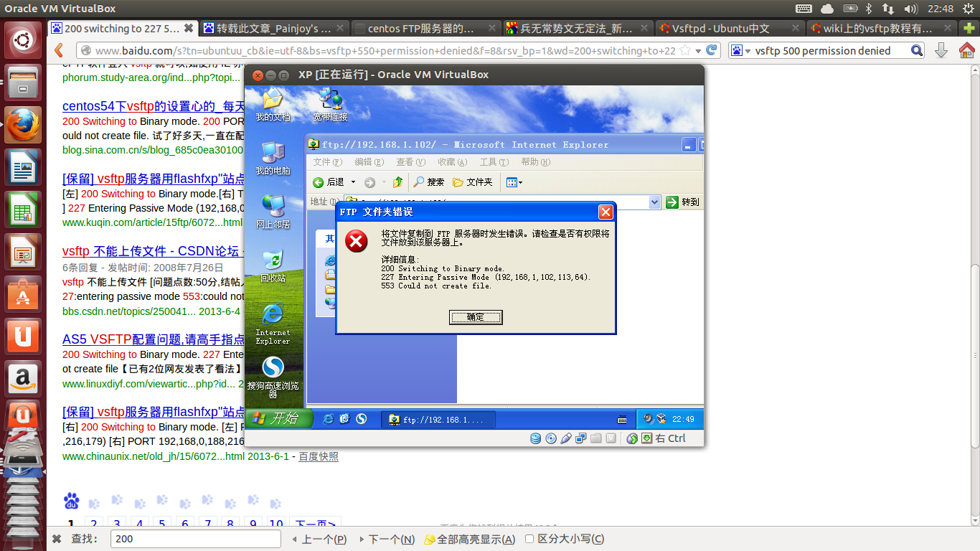
Task: Open LibreOffice Writer from launcher
Action: [x=23, y=168]
